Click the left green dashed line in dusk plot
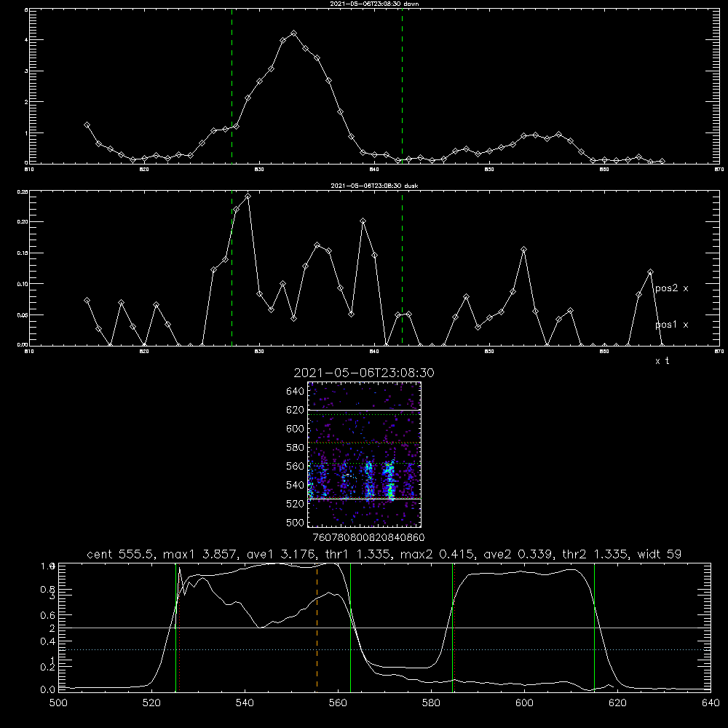Image resolution: width=728 pixels, height=728 pixels. [x=232, y=268]
